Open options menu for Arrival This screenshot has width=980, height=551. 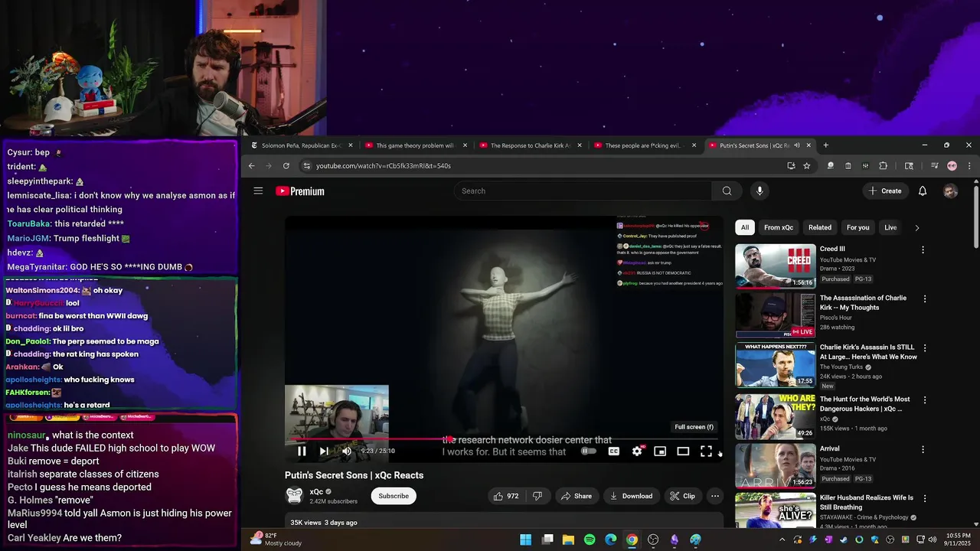[923, 449]
